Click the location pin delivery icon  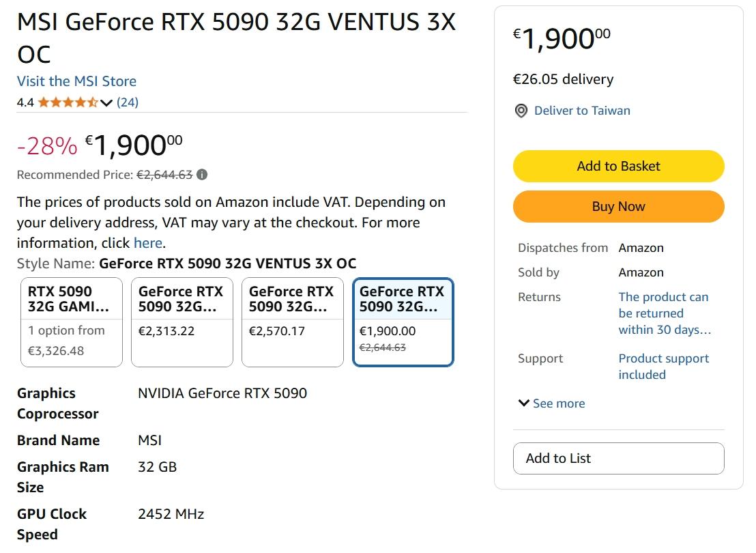(521, 111)
